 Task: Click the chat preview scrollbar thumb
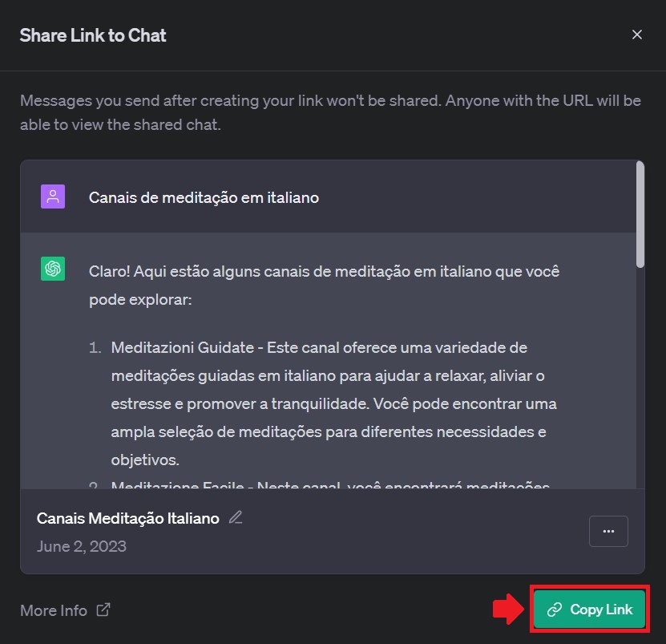tap(640, 215)
